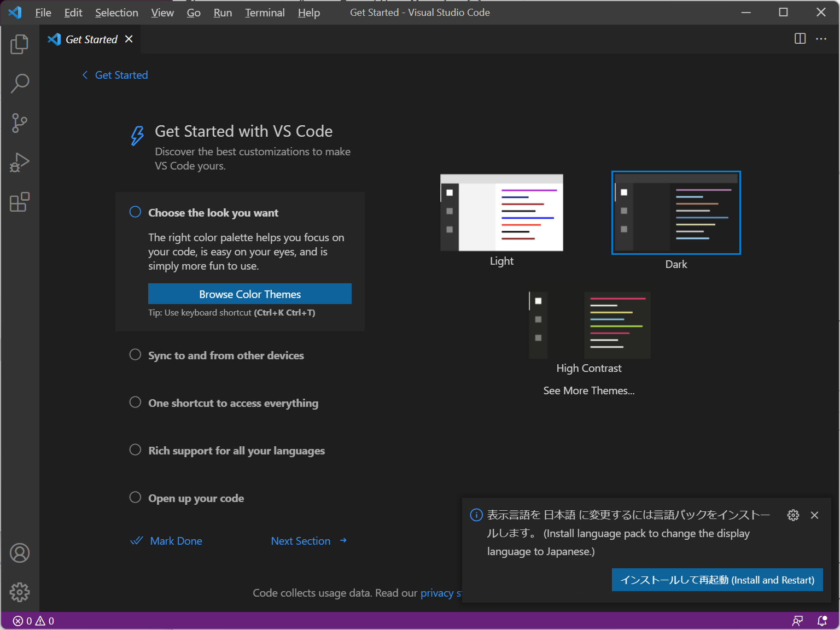Choose the High Contrast theme preview
Screen dimensions: 840x630
coord(590,325)
